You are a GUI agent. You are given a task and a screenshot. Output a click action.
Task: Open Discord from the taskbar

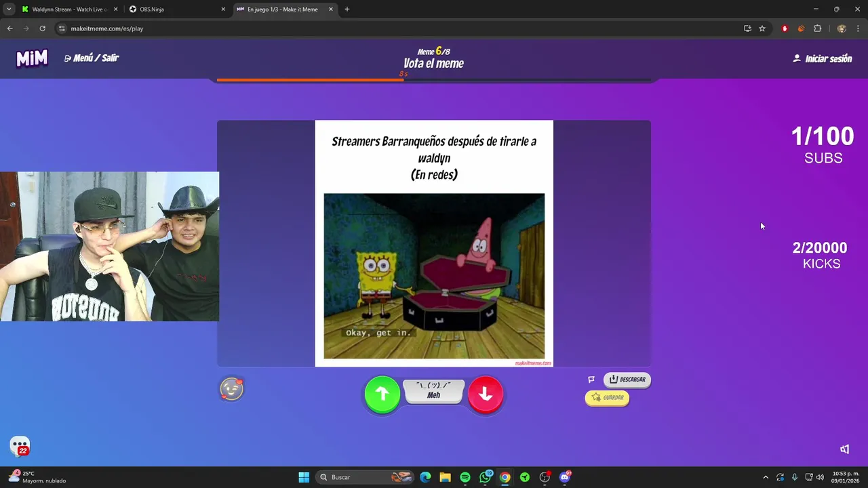565,477
